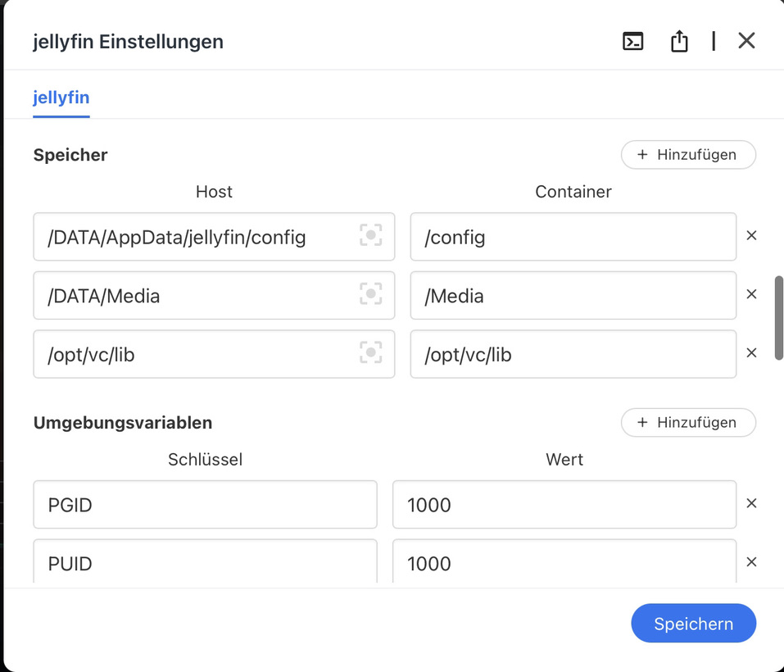
Task: Remove the /Media volume mapping
Action: coord(751,294)
